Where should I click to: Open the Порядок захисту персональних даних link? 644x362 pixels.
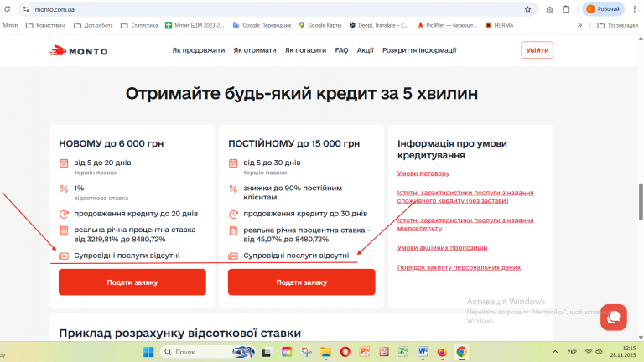pyautogui.click(x=459, y=267)
